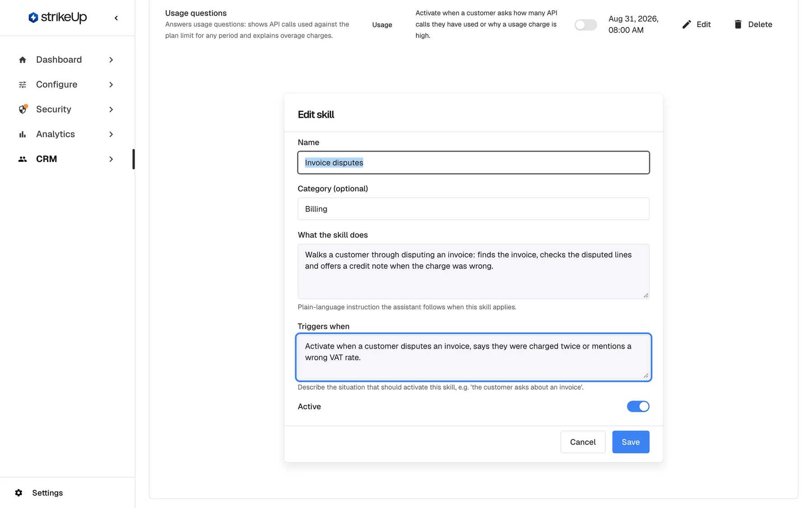Open the Security menu item
The width and height of the screenshot is (812, 508).
coord(66,109)
